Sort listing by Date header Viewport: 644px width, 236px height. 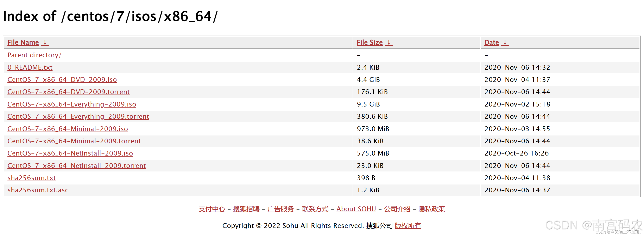tap(491, 42)
